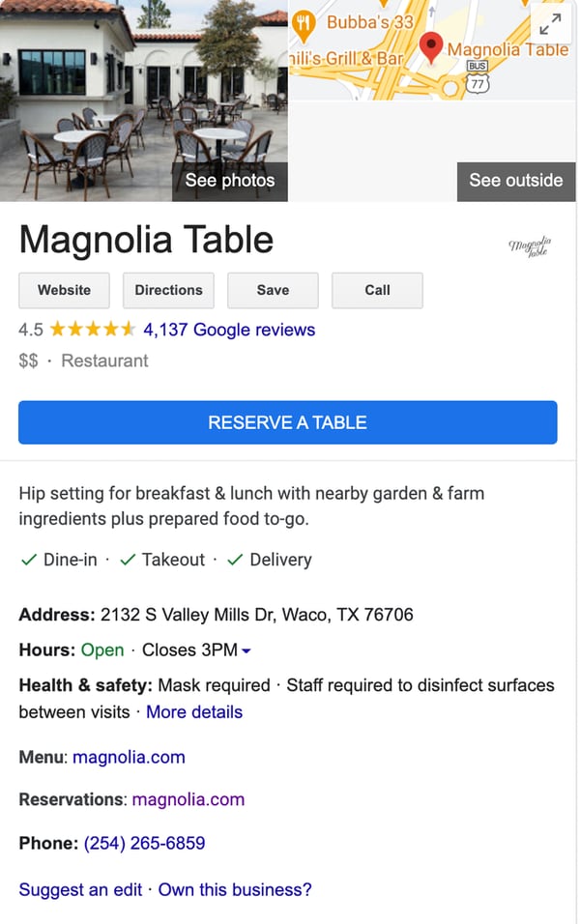Click the orange star rating icons
The height and width of the screenshot is (924, 580).
click(93, 329)
